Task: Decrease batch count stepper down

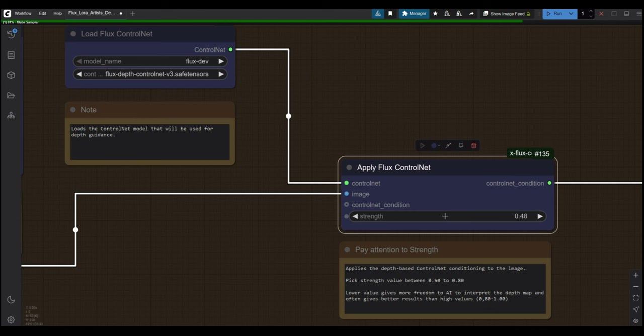Action: point(591,16)
